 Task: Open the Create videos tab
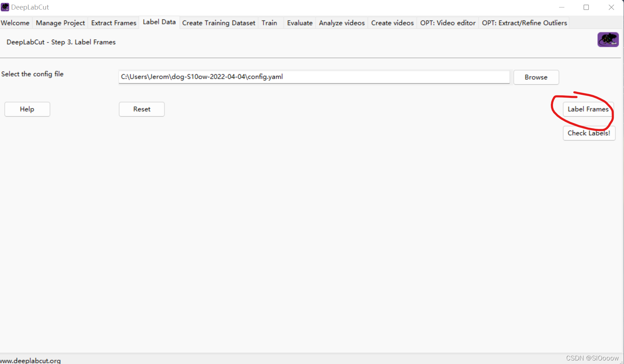click(x=393, y=23)
